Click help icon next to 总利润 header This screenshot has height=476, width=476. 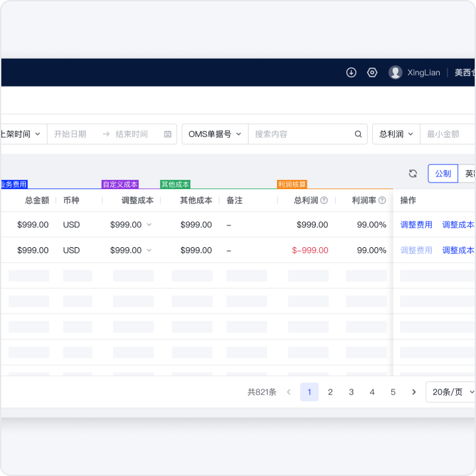[x=324, y=200]
